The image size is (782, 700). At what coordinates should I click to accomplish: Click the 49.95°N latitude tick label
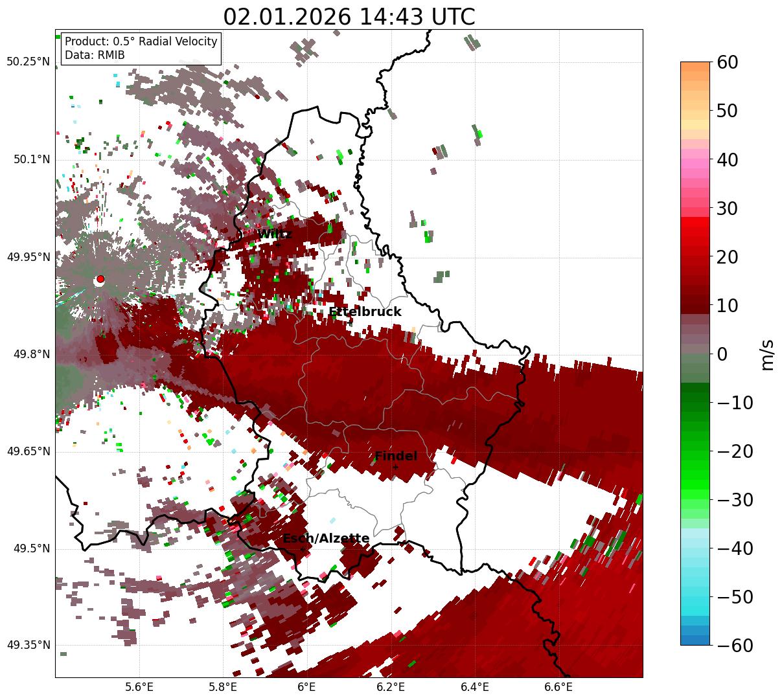pos(29,257)
